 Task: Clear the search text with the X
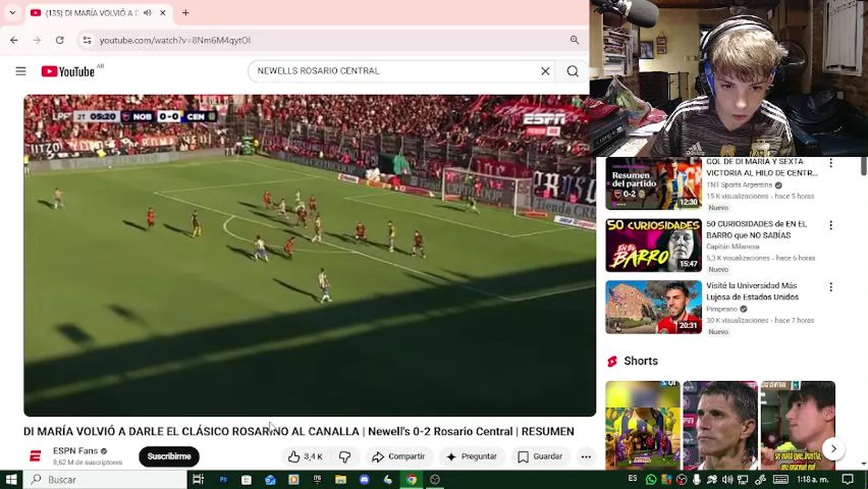(x=545, y=71)
